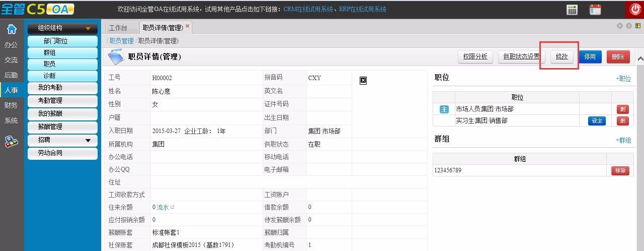Open 办公 in the left sidebar
644x251 pixels.
point(11,45)
